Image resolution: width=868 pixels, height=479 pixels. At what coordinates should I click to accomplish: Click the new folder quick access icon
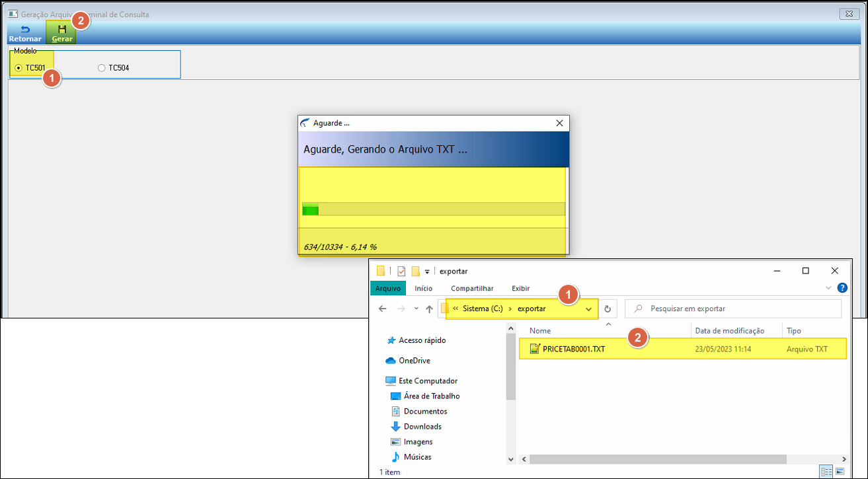[x=416, y=271]
